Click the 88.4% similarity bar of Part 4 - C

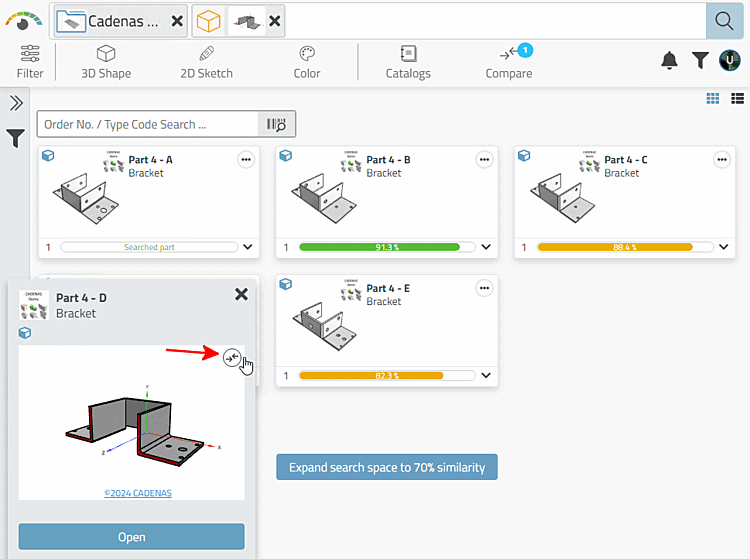pyautogui.click(x=625, y=247)
